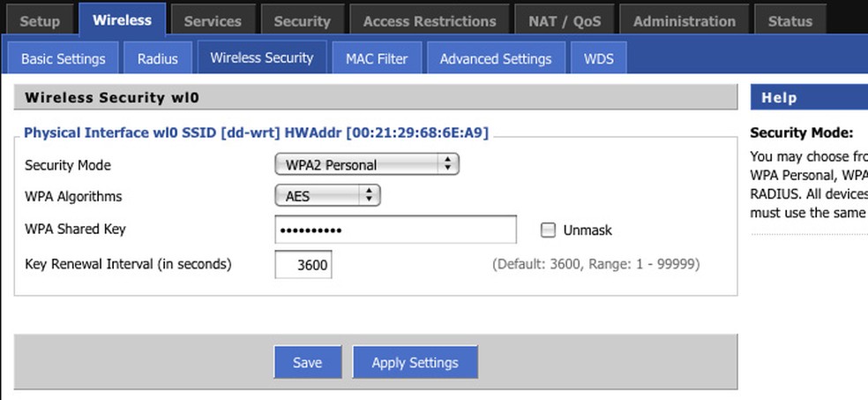Click the Apply Settings button
This screenshot has height=400, width=868.
415,362
